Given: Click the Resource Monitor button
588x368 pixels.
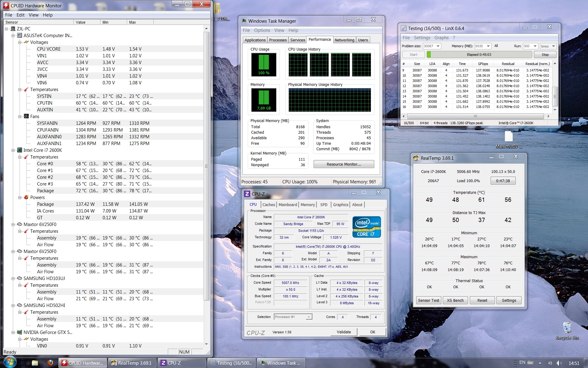Looking at the screenshot, I should [x=344, y=164].
